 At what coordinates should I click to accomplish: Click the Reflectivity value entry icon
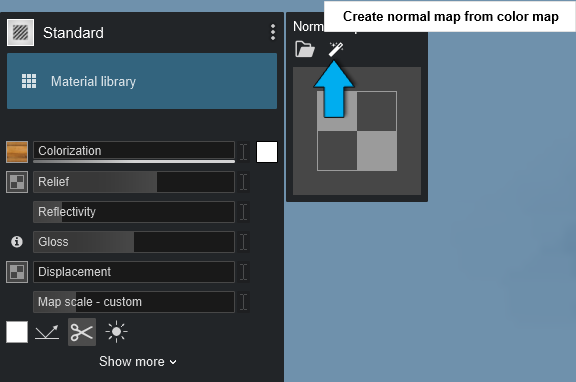(x=244, y=212)
